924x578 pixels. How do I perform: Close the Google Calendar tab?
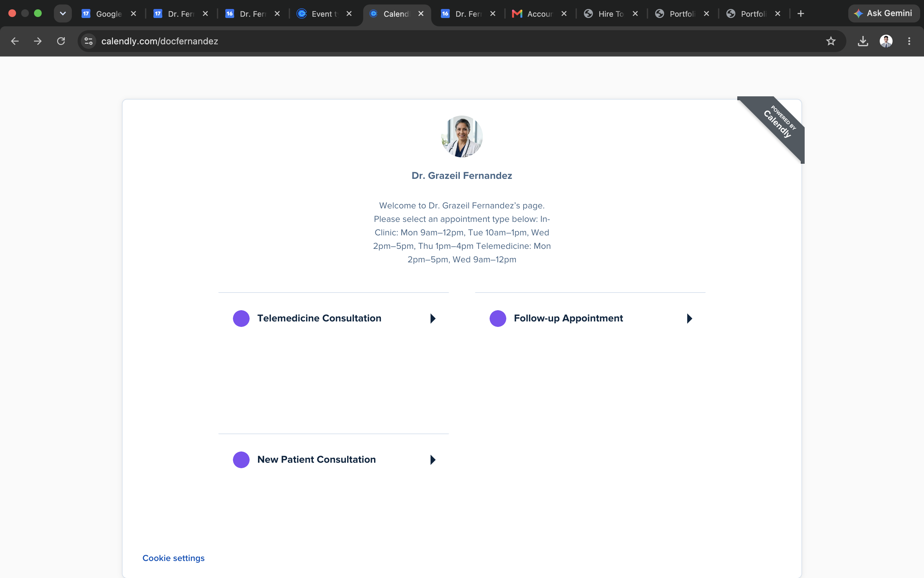pyautogui.click(x=133, y=14)
